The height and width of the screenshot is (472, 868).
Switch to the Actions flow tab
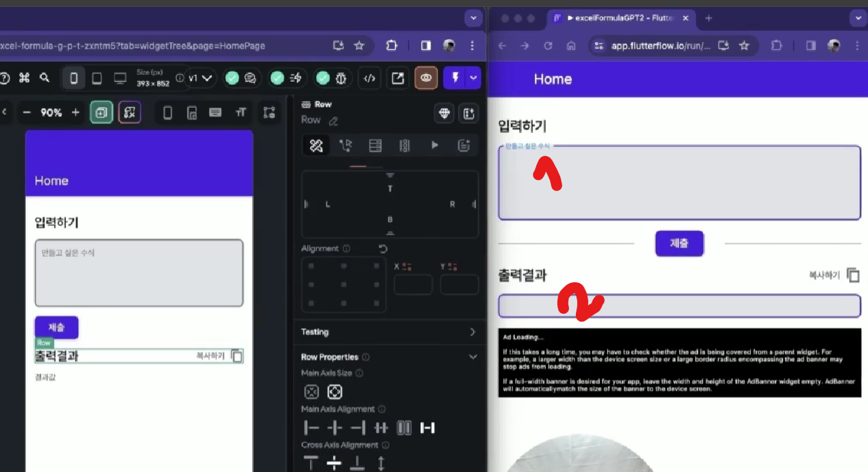(346, 145)
